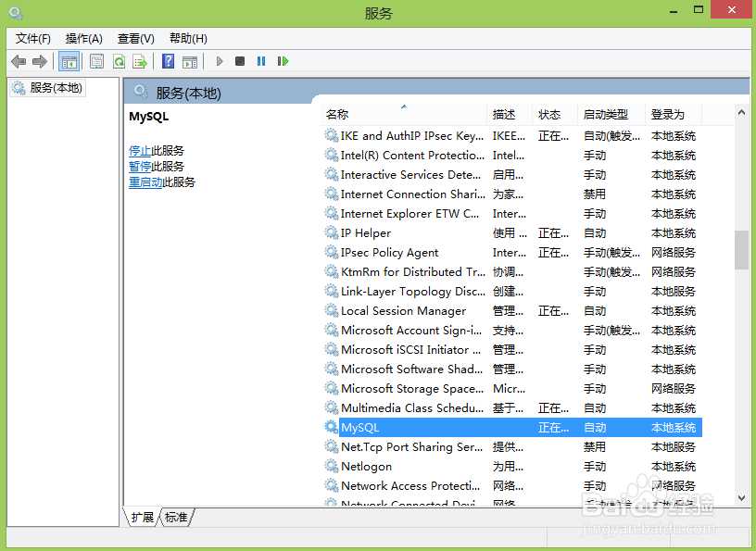Switch to the 扩展 tab

(142, 518)
